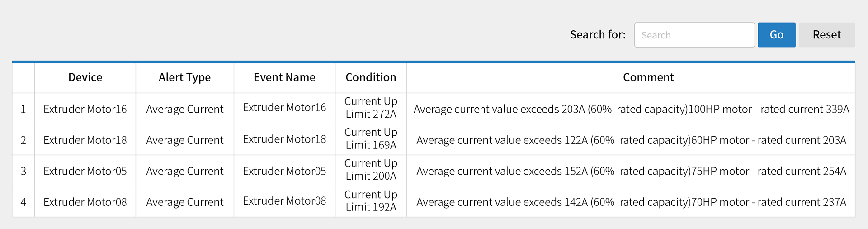Click the comment mentioning 75HP motor

(631, 171)
